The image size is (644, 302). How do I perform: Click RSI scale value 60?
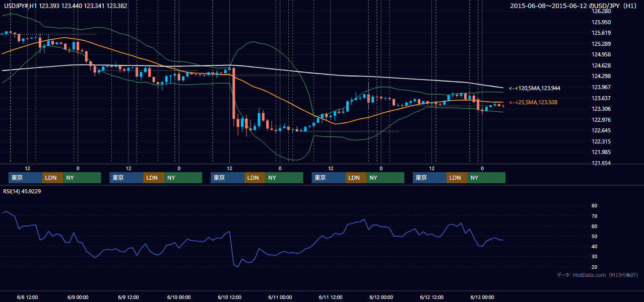595,226
